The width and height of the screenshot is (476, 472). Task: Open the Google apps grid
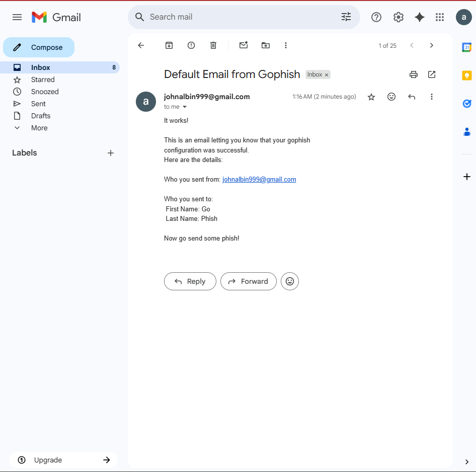click(x=440, y=17)
